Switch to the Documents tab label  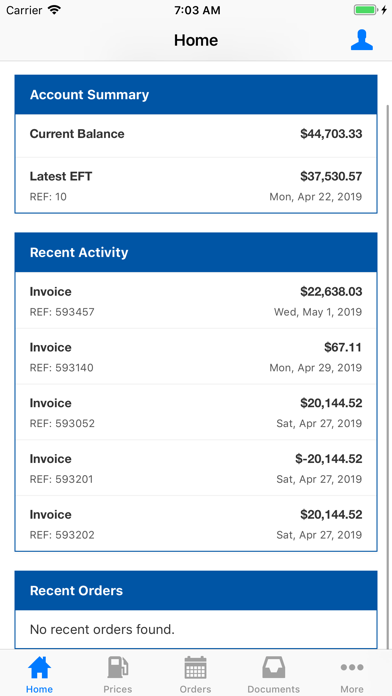point(273,689)
